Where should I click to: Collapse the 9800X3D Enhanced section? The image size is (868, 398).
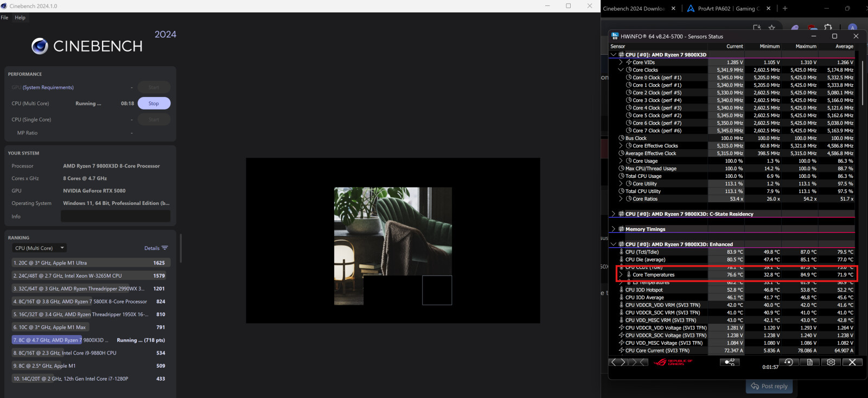coord(614,245)
